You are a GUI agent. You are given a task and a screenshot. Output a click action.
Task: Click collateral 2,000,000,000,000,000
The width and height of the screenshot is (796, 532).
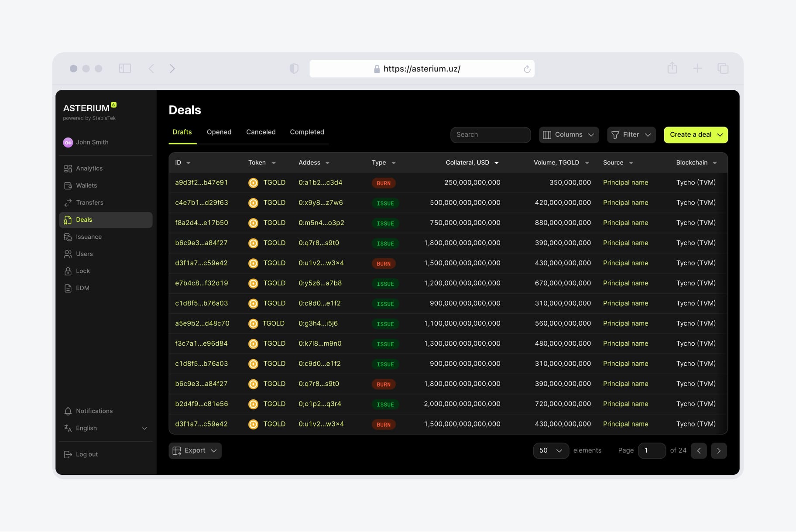click(x=462, y=404)
